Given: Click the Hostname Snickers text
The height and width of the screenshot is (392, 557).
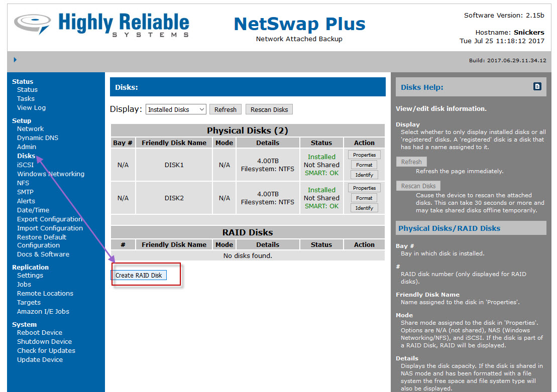Looking at the screenshot, I should click(x=510, y=32).
